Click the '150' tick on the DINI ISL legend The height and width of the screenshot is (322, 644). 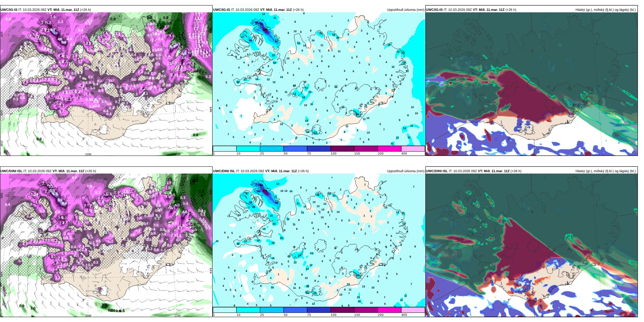[x=357, y=315]
